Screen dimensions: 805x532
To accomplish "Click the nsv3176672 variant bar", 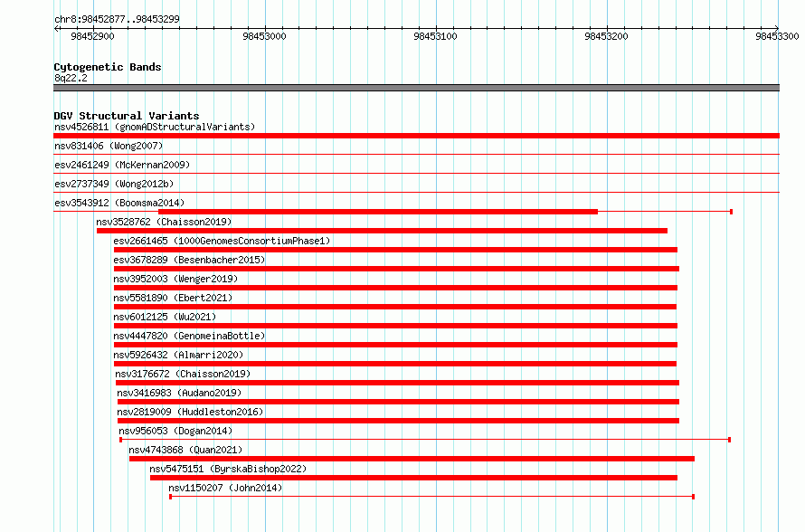I will (397, 383).
